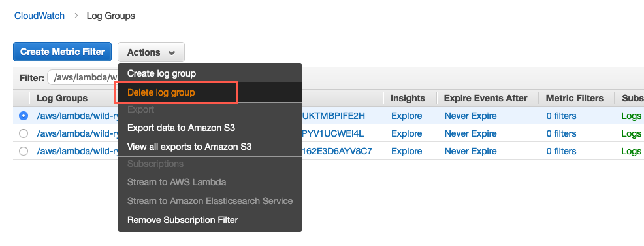The height and width of the screenshot is (246, 644).
Task: Open Explore link for third log group
Action: 407,151
